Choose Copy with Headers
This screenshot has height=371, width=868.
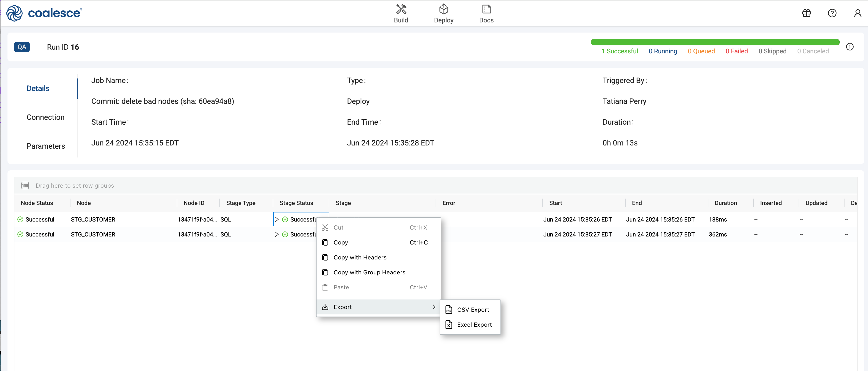click(x=378, y=257)
